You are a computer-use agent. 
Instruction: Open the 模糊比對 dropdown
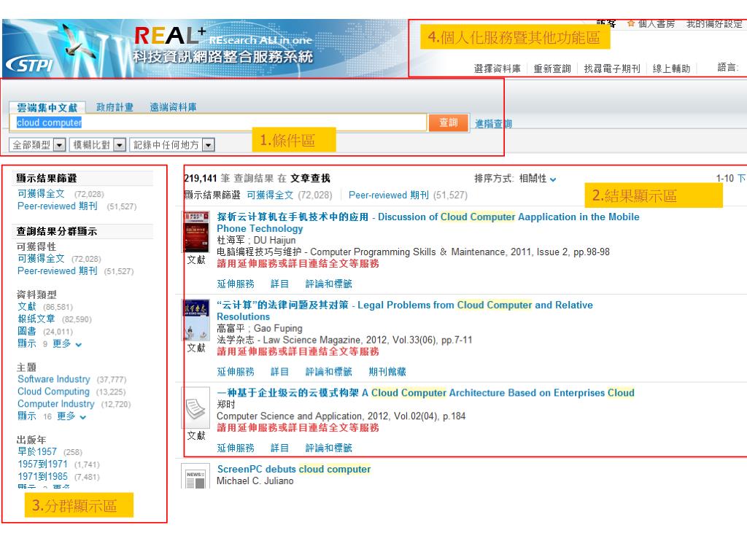point(97,145)
